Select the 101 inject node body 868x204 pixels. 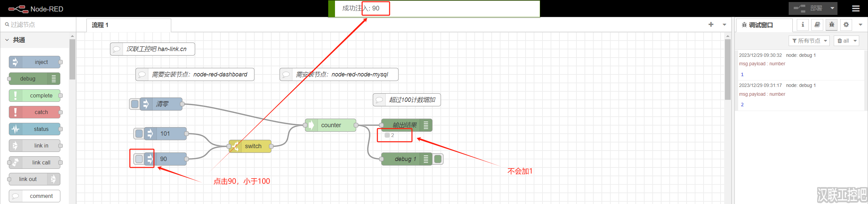(x=165, y=134)
